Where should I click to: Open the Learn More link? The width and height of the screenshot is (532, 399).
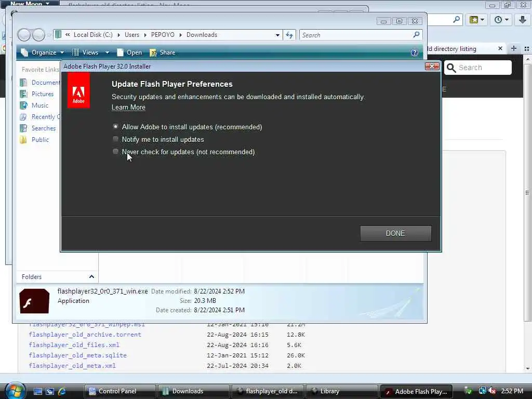point(128,107)
